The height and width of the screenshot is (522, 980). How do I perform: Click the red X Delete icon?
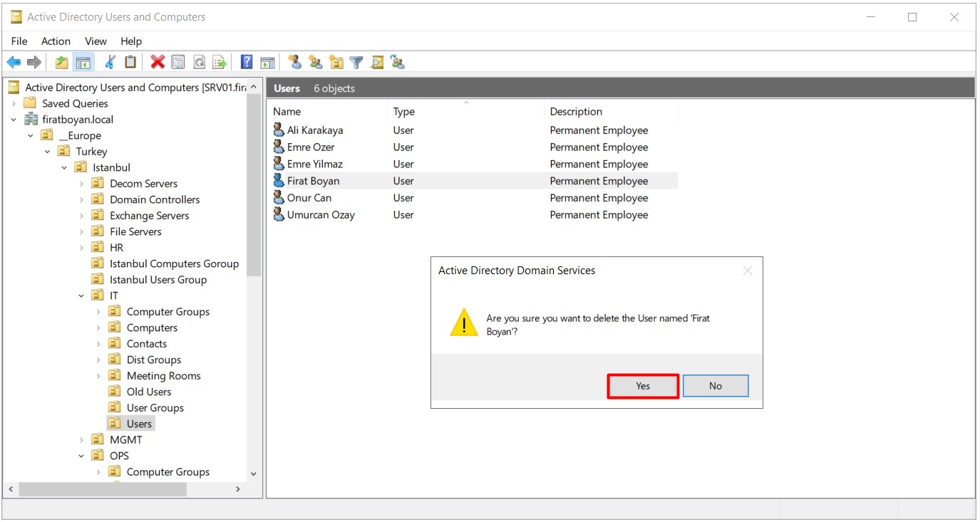(158, 63)
